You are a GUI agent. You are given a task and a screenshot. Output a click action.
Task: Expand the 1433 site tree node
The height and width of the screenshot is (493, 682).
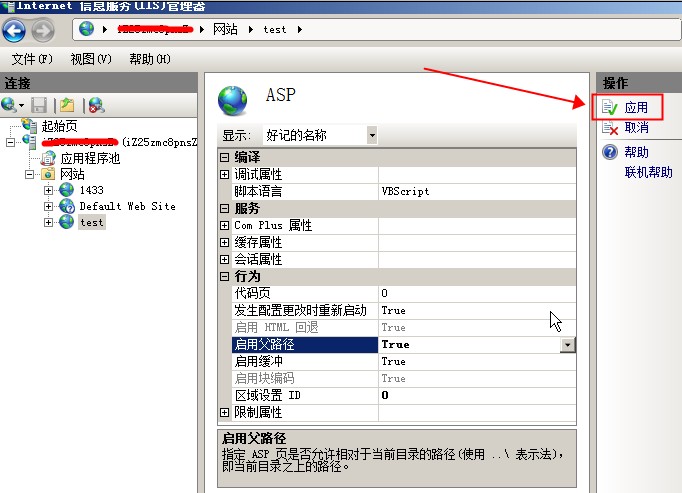pos(48,190)
